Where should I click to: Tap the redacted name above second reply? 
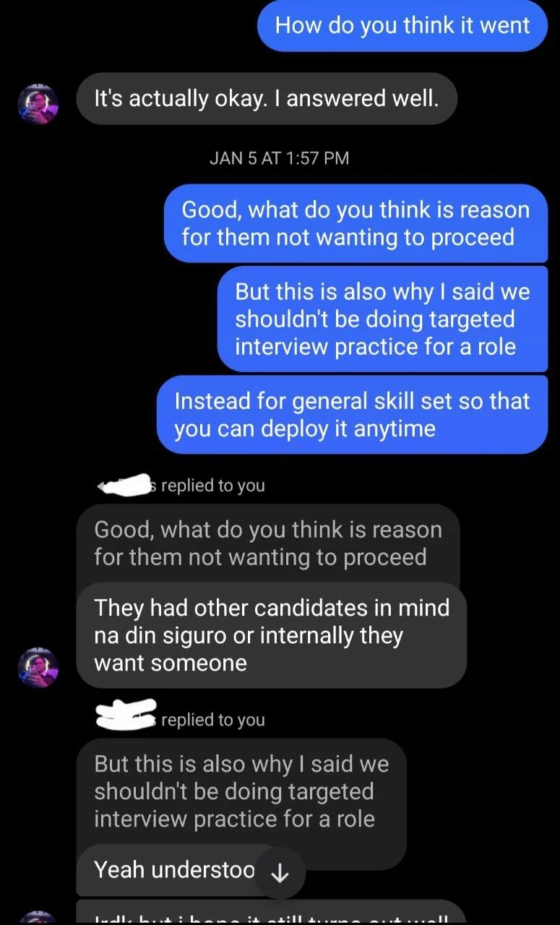point(126,714)
